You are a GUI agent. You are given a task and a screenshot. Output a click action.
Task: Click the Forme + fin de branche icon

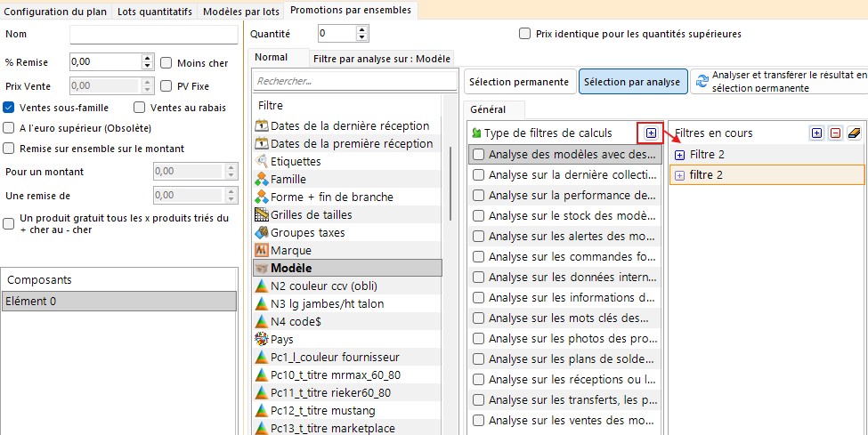click(x=261, y=197)
